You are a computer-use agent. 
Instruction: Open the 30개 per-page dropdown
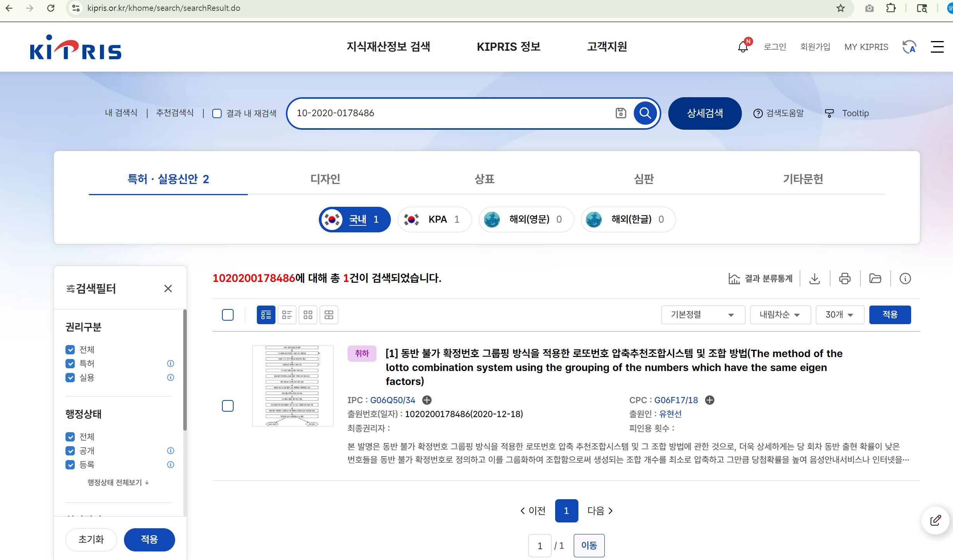pyautogui.click(x=840, y=315)
